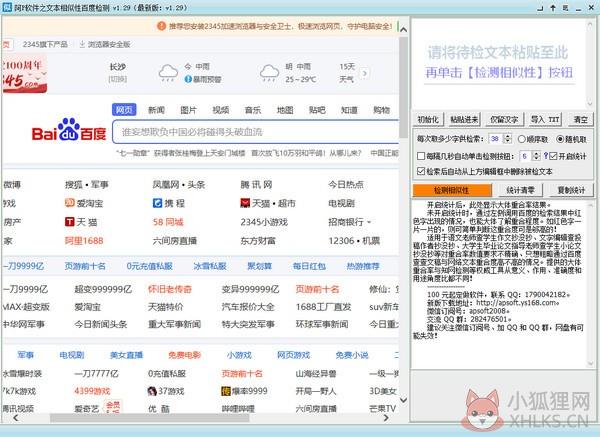Click the 初始化 button

[x=428, y=119]
